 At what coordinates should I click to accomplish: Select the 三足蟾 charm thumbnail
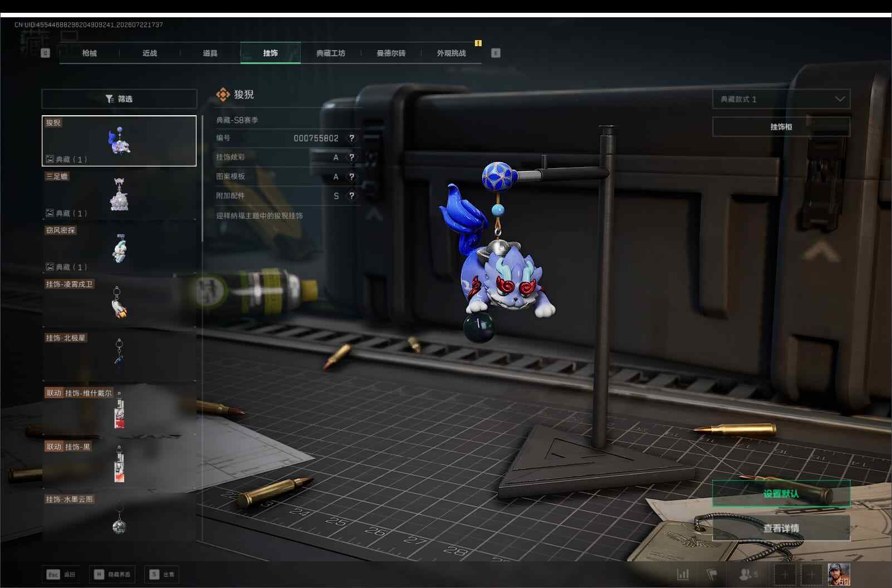tap(119, 194)
